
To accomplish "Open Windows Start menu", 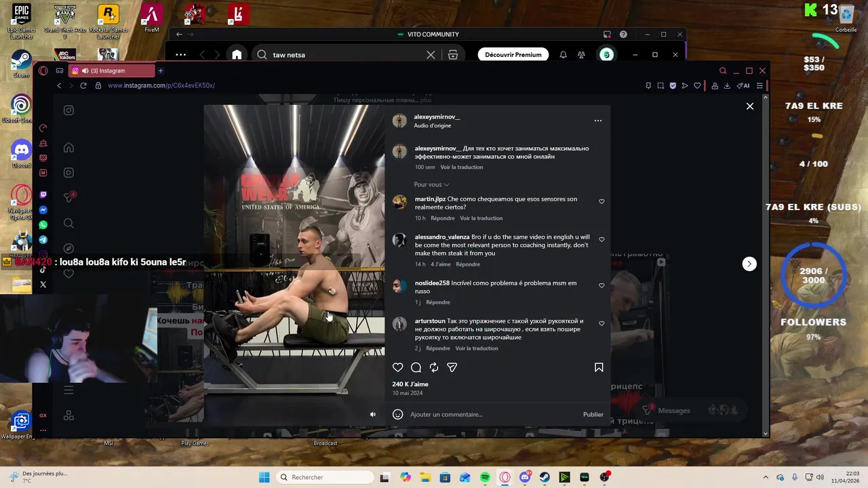I will 264,477.
